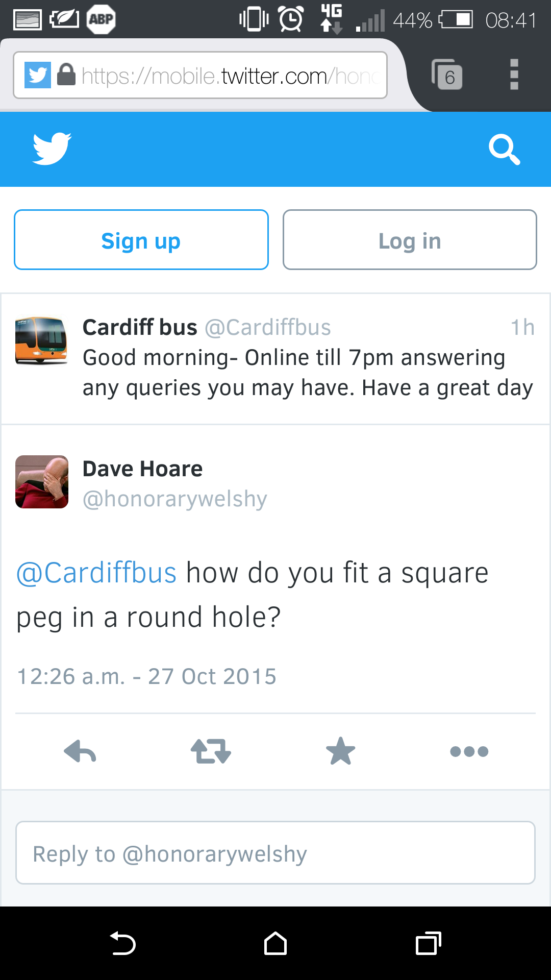The width and height of the screenshot is (551, 980).
Task: Open @honorarywelshy handle link
Action: (x=175, y=499)
